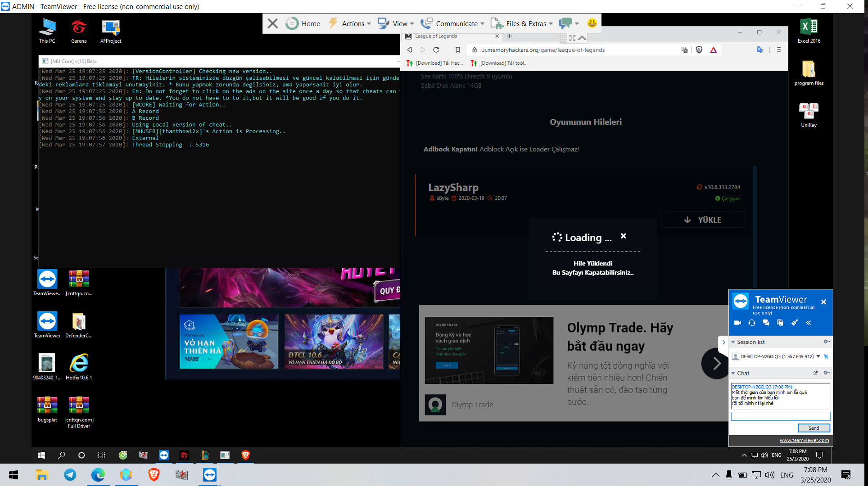Expand DESKTOP-N2G0LQ3 session dropdown arrow

818,356
